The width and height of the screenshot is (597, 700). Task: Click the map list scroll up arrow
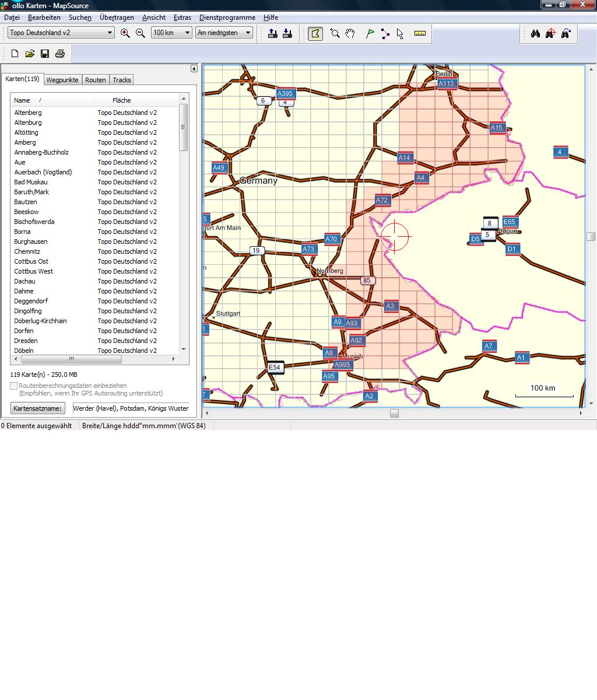[184, 99]
